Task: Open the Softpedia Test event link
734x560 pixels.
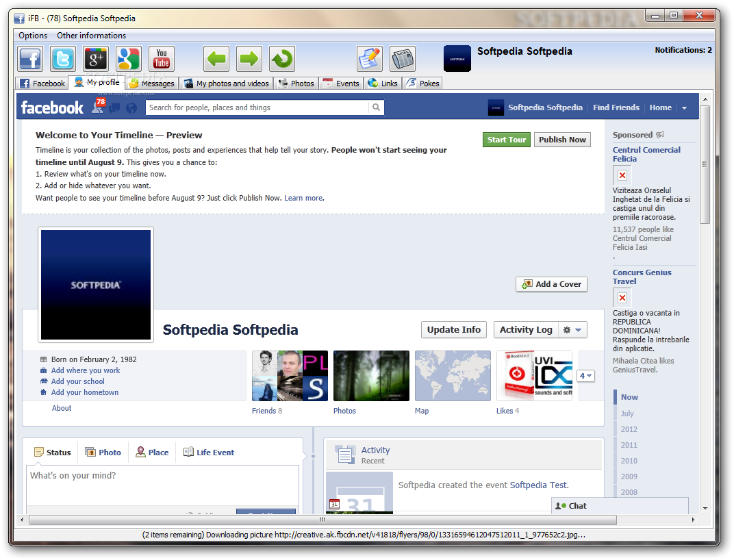Action: pos(538,485)
